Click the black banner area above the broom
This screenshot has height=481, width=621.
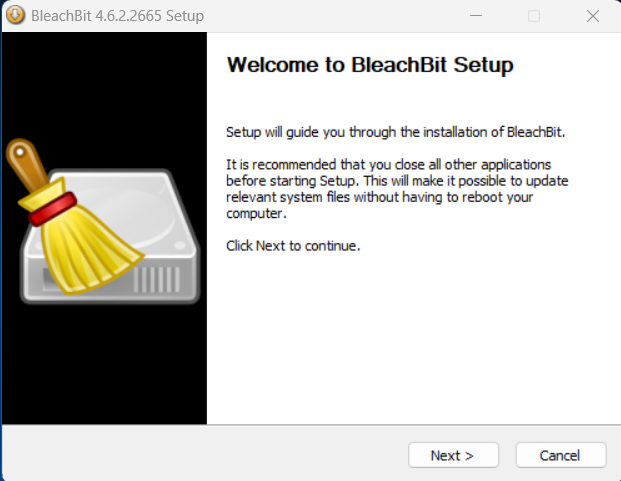click(x=104, y=83)
